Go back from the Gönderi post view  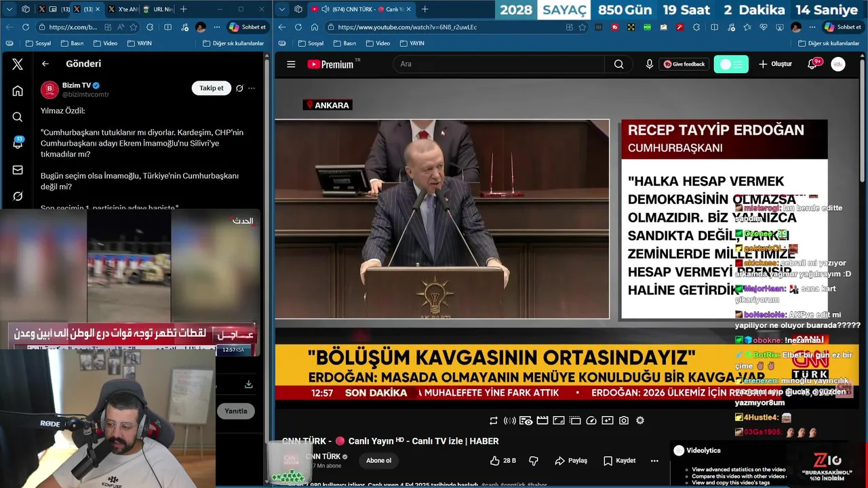(45, 64)
